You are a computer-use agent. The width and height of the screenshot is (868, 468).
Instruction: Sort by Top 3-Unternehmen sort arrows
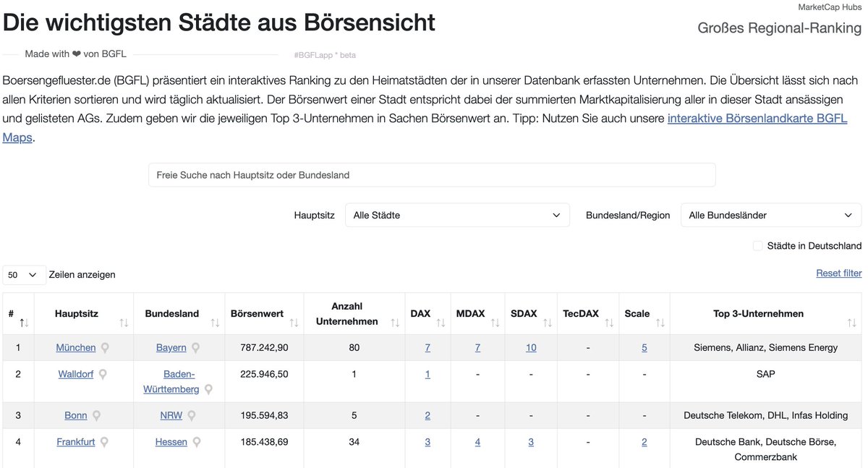point(851,323)
